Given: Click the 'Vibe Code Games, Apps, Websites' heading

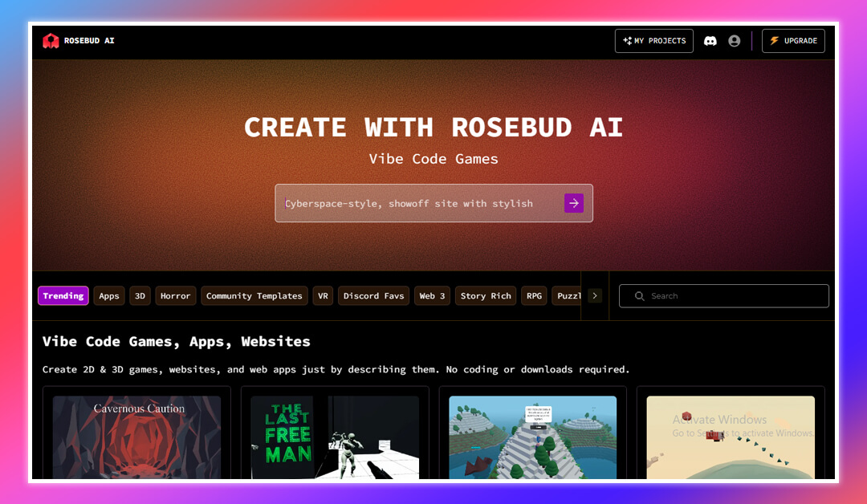Looking at the screenshot, I should click(x=177, y=342).
